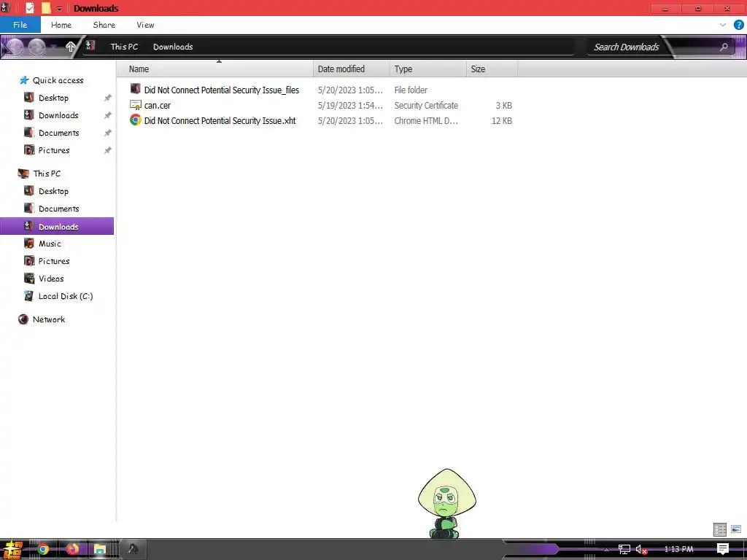Select 'This PC' in the address breadcrumb
Image resolution: width=747 pixels, height=560 pixels.
124,47
